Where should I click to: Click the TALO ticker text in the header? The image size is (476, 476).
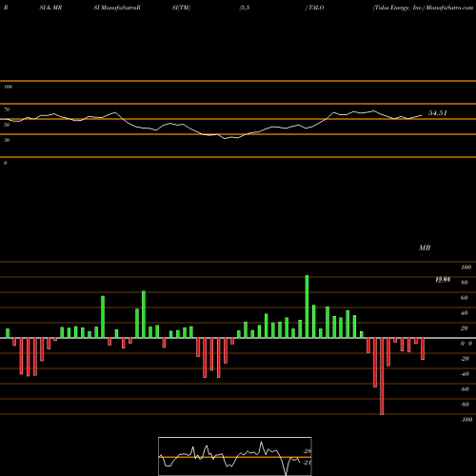316,8
